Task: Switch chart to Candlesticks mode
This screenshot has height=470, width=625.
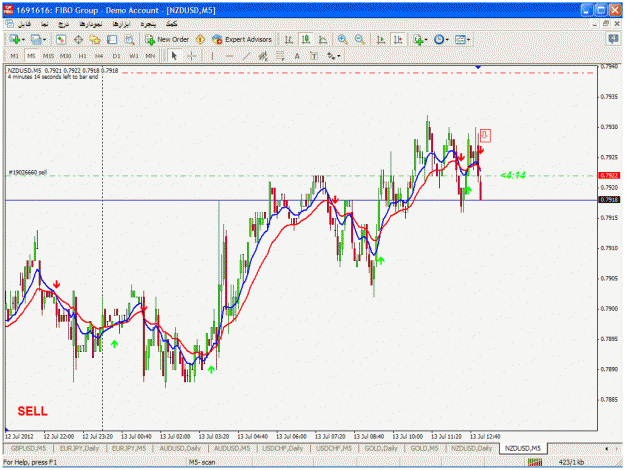Action: click(306, 39)
